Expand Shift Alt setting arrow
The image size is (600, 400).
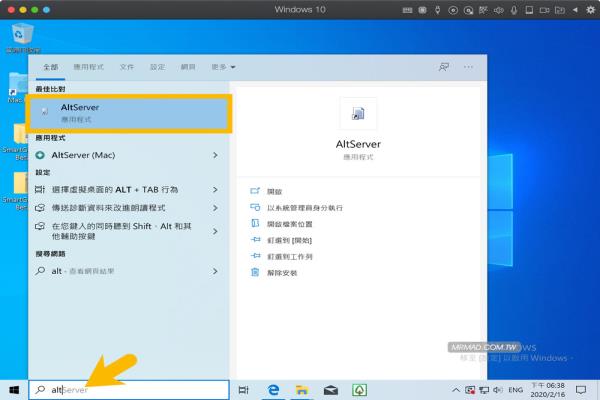(215, 231)
